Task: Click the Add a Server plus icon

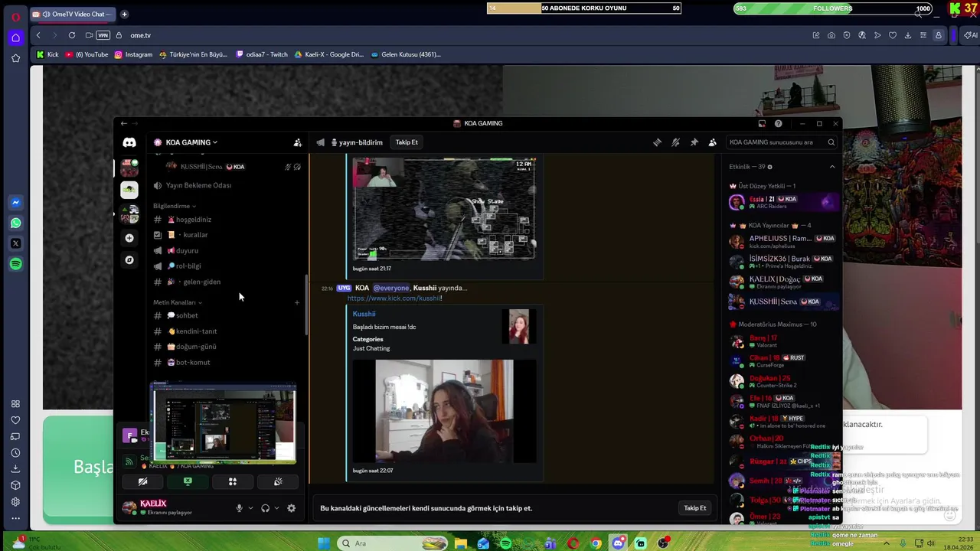Action: [x=129, y=238]
